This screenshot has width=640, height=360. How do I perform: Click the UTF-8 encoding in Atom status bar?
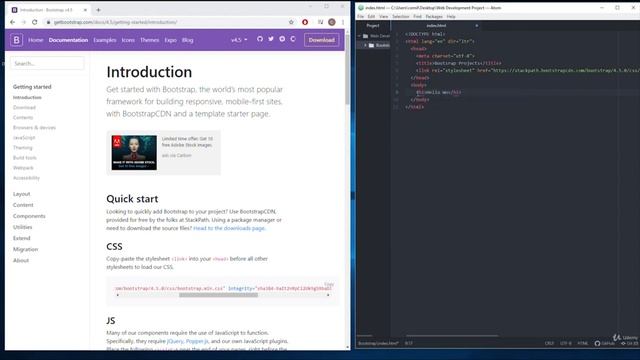click(x=566, y=343)
